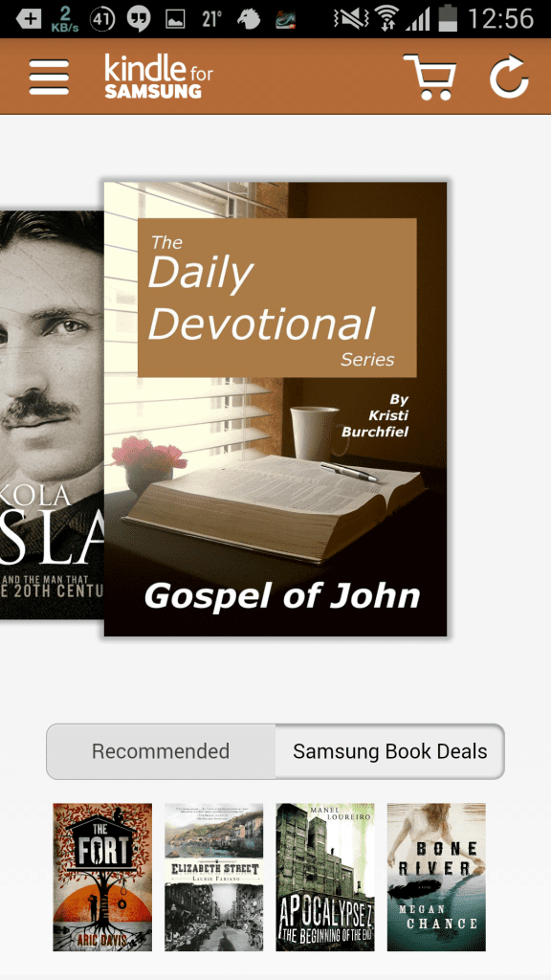Tap the refresh sync icon

[509, 77]
